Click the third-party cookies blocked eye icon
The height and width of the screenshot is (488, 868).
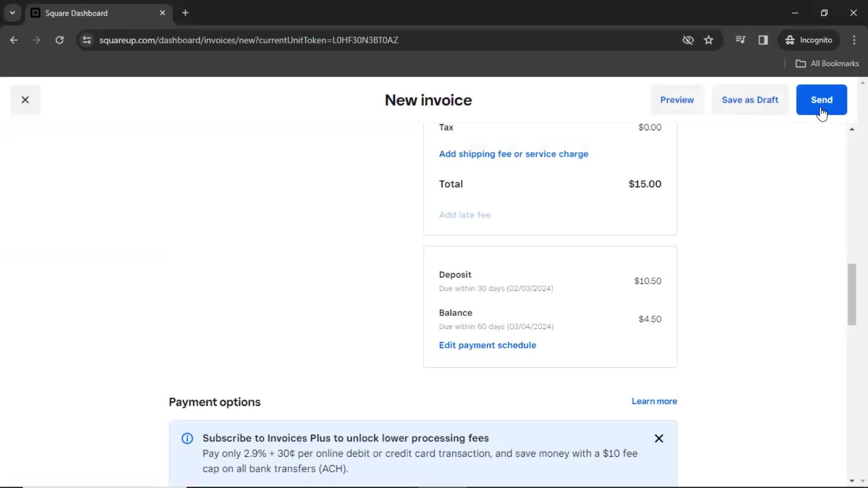688,40
